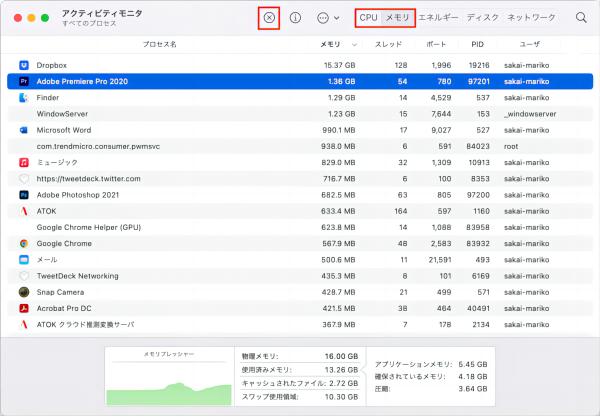Select ATOK クラウド推測変換サーバ process name
Viewport: 600px width, 416px height.
[x=85, y=325]
